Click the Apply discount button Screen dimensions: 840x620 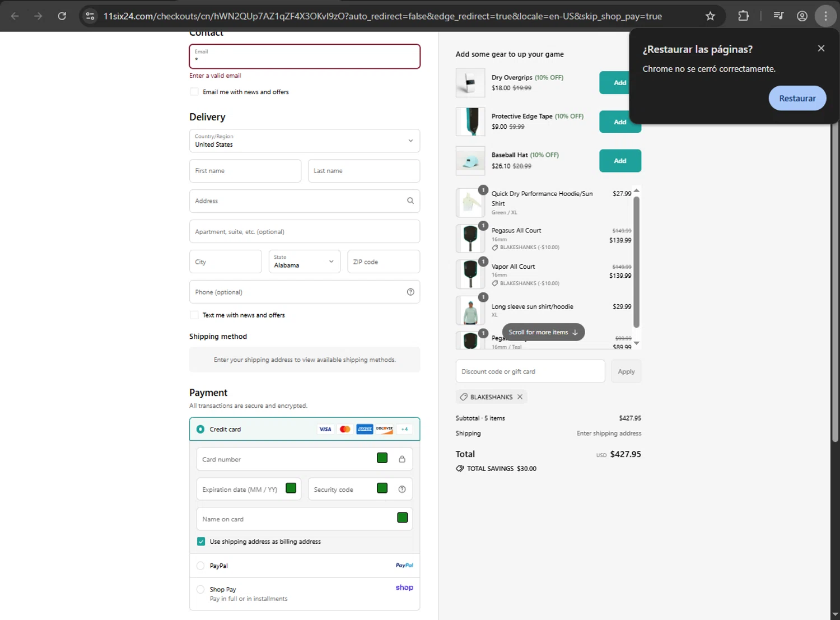coord(626,371)
